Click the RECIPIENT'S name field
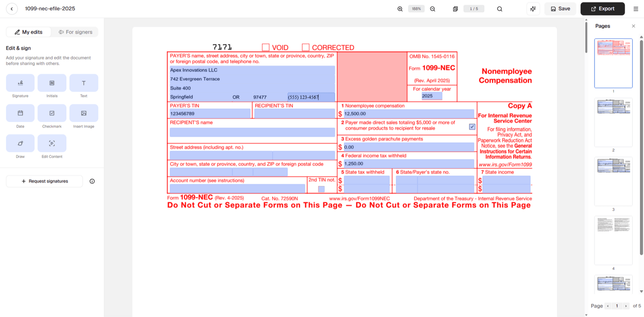Viewport: 644px width, 317px height. [252, 132]
